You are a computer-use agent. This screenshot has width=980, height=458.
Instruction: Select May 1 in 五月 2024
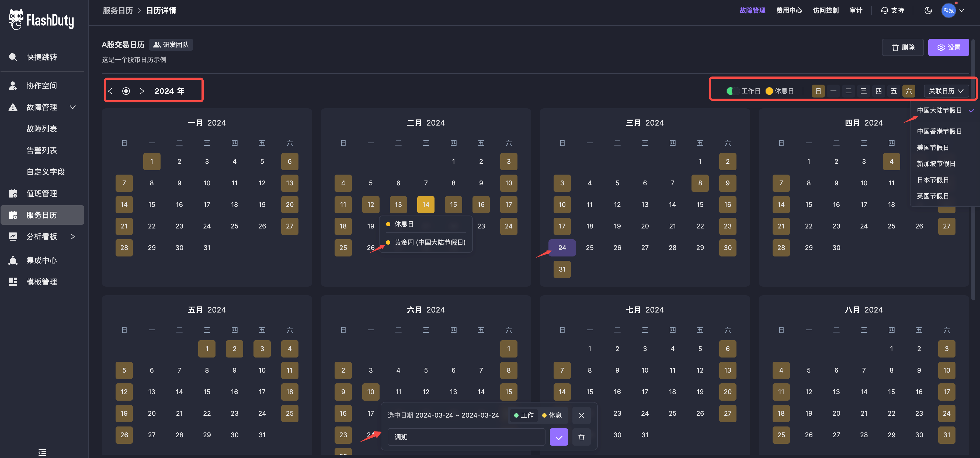[207, 349]
